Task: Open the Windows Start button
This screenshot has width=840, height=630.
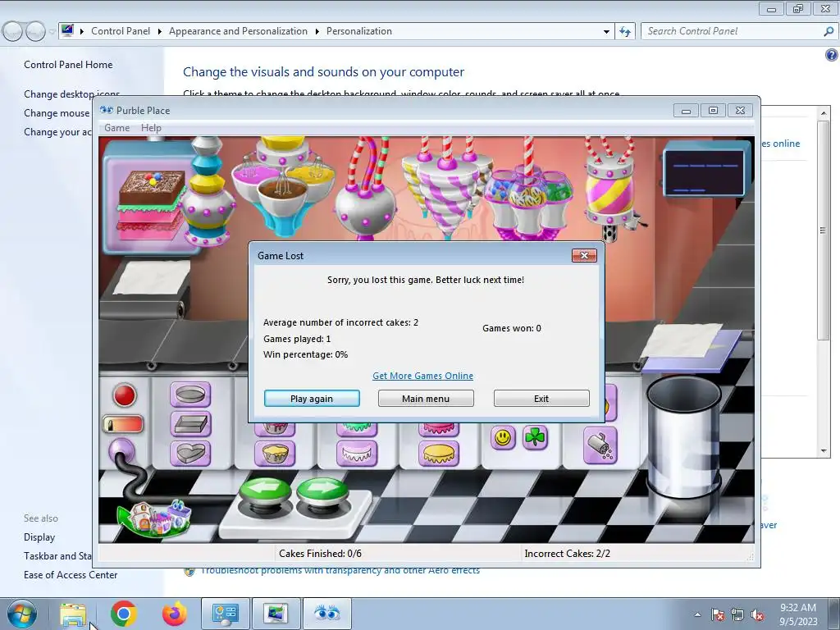Action: pos(21,614)
